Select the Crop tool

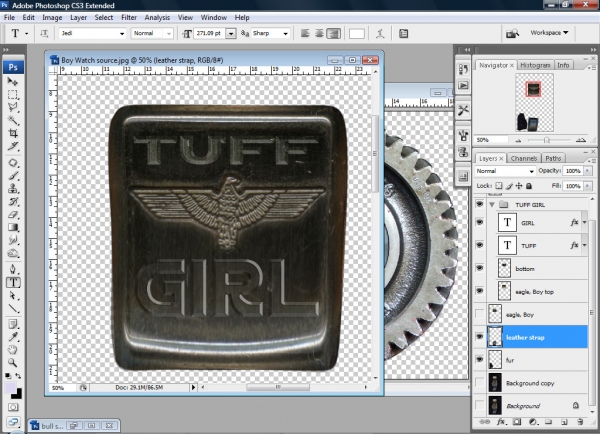coord(13,133)
